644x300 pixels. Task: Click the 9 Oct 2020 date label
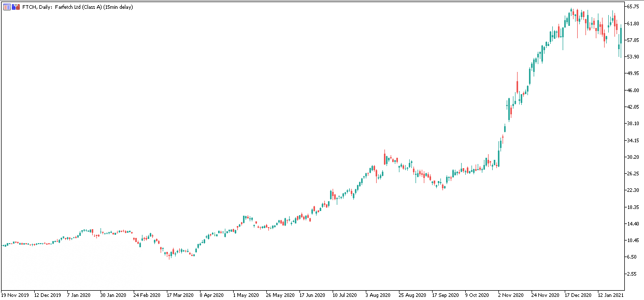tap(478, 295)
